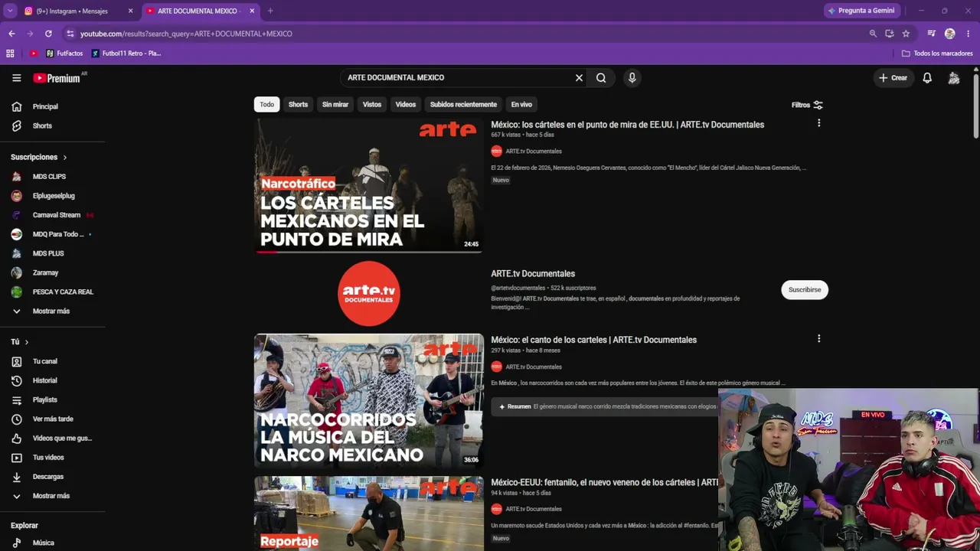
Task: Select the Sin mirar filter chip
Action: [x=335, y=104]
